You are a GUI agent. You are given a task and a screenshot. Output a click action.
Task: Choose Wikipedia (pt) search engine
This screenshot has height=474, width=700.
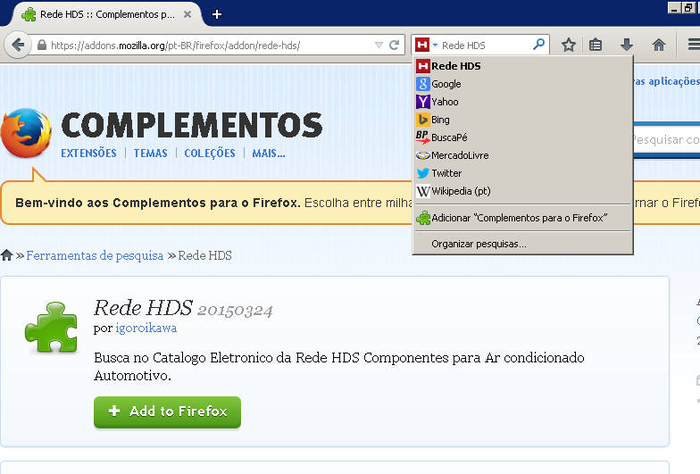pos(523,191)
